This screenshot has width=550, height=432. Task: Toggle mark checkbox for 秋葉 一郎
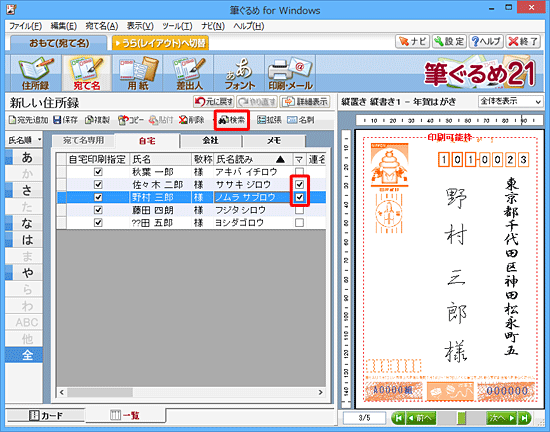click(x=299, y=171)
